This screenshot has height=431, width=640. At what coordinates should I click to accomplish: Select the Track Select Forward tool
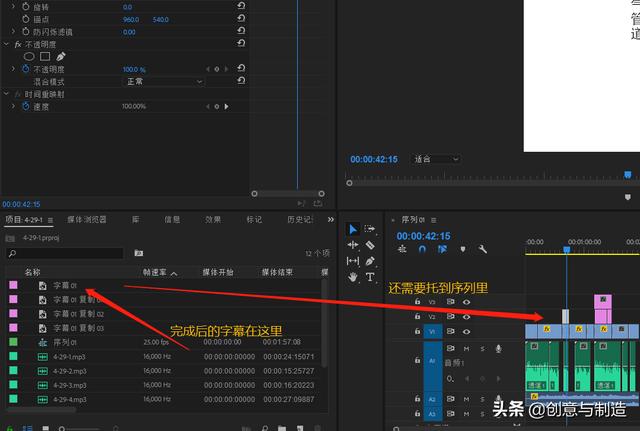coord(370,229)
